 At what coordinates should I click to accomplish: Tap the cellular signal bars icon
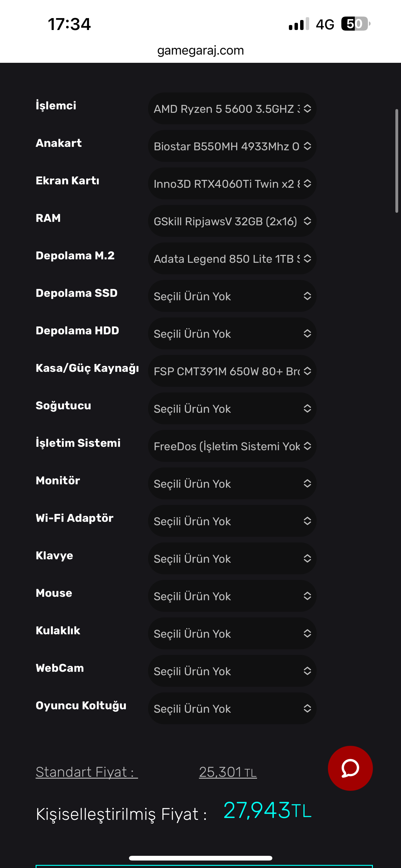pos(299,24)
